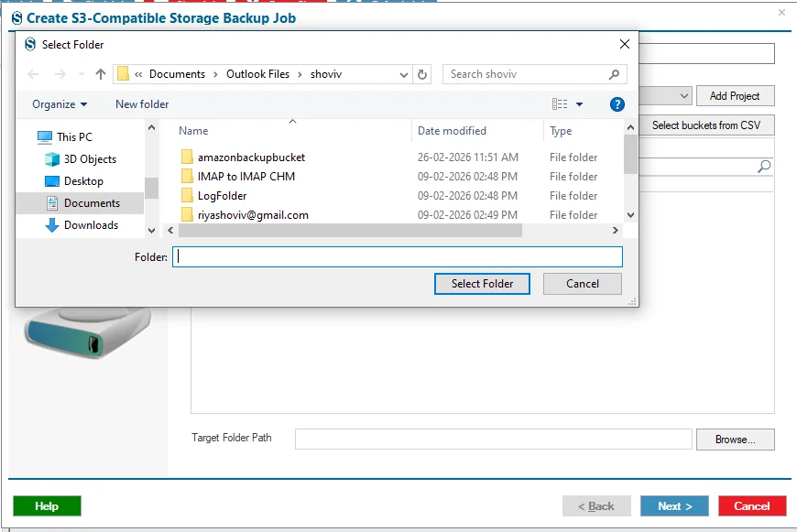Image resolution: width=797 pixels, height=532 pixels.
Task: Expand hidden path chevrons in address bar
Action: (138, 74)
